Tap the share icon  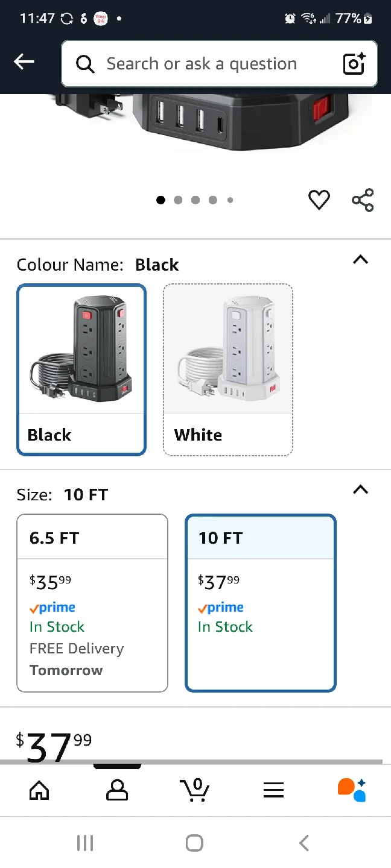click(x=363, y=200)
